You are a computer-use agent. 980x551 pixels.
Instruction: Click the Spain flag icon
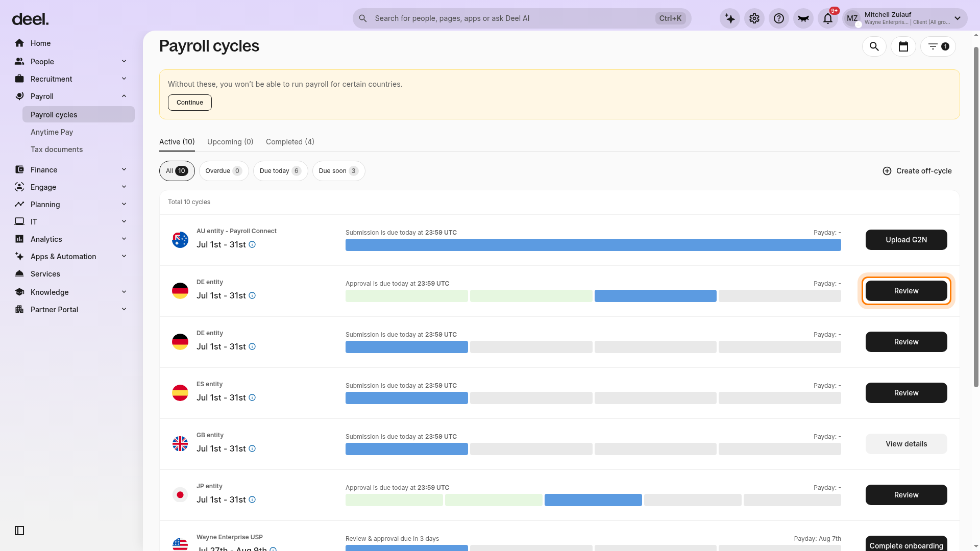(180, 393)
